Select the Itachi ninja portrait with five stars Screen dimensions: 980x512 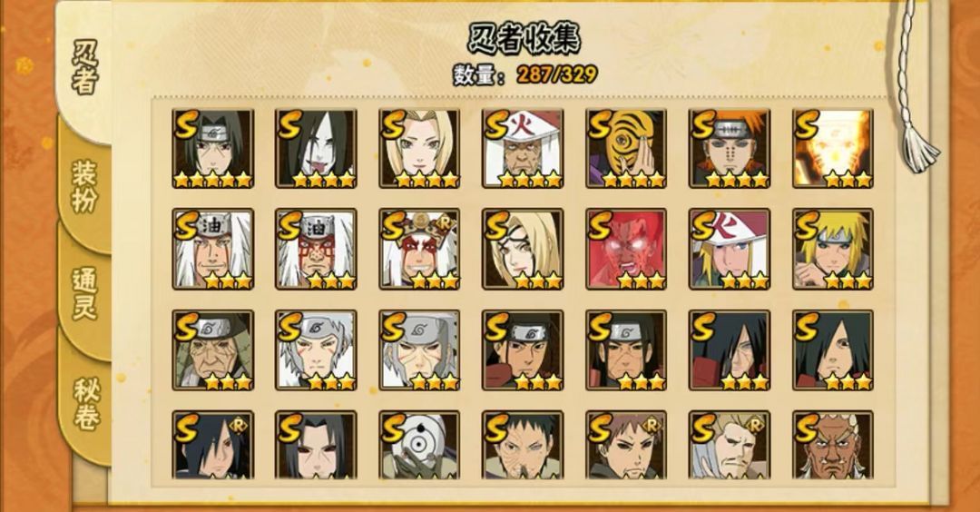click(x=213, y=149)
